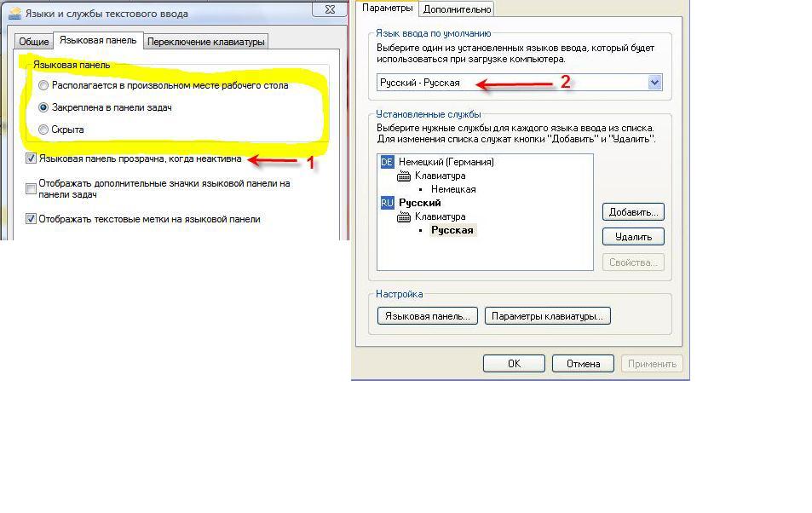Click the dialog title bar icon

pos(15,13)
